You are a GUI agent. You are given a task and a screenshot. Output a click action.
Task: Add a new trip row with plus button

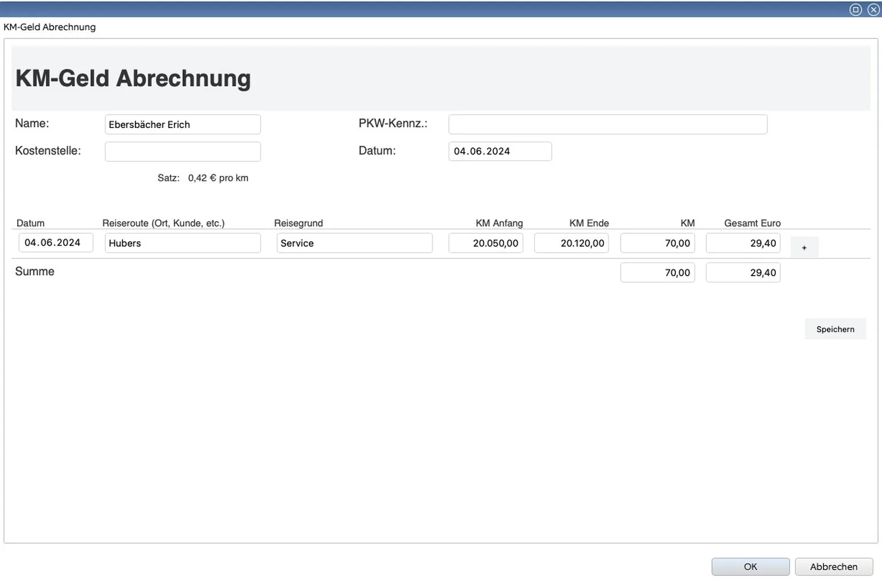point(804,247)
